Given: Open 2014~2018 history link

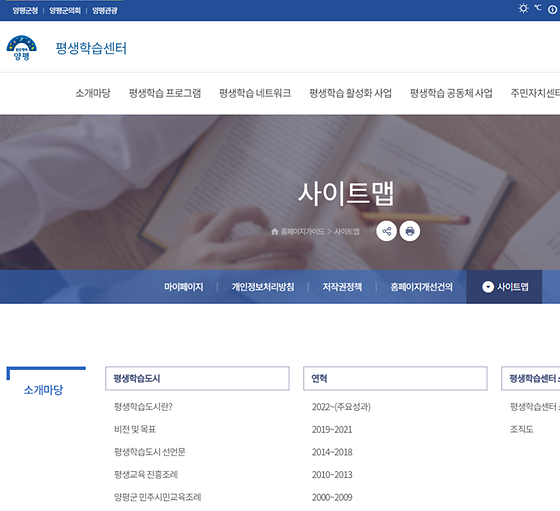Looking at the screenshot, I should tap(332, 452).
